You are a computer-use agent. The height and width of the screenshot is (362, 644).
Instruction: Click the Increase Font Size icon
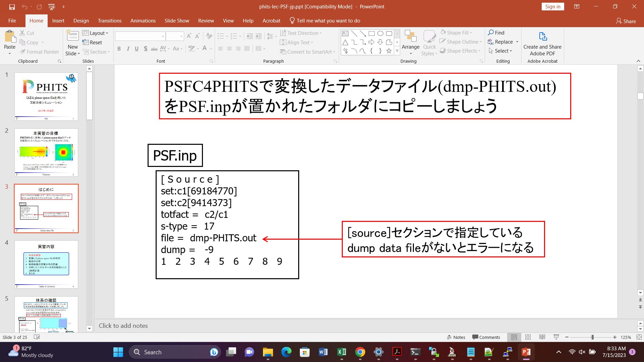point(189,36)
